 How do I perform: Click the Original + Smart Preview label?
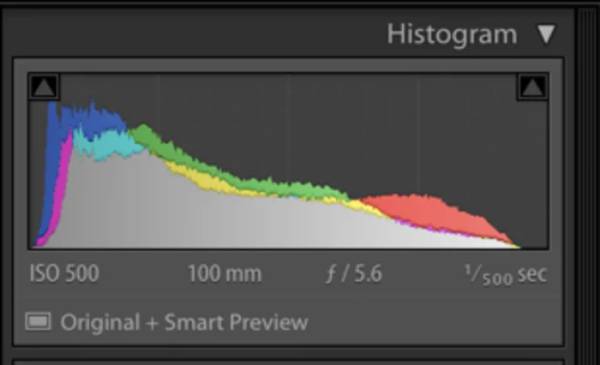click(x=184, y=323)
